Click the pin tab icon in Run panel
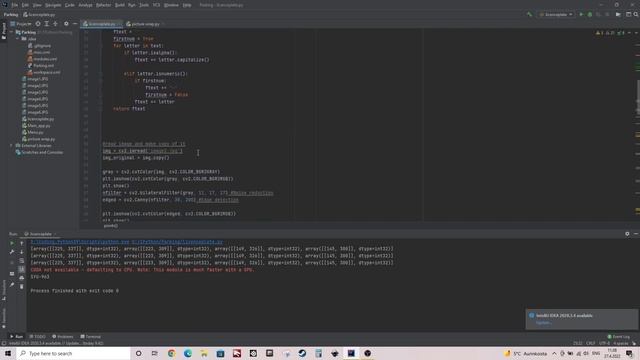This screenshot has height=360, width=640. click(x=12, y=284)
